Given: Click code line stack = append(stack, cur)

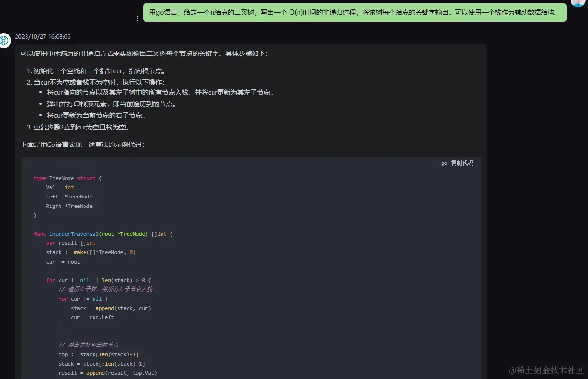Looking at the screenshot, I should (111, 308).
